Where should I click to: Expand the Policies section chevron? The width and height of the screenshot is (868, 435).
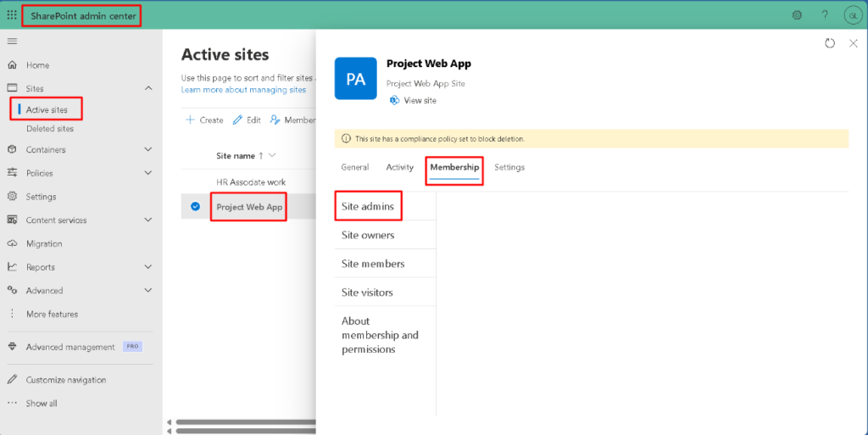[x=148, y=173]
